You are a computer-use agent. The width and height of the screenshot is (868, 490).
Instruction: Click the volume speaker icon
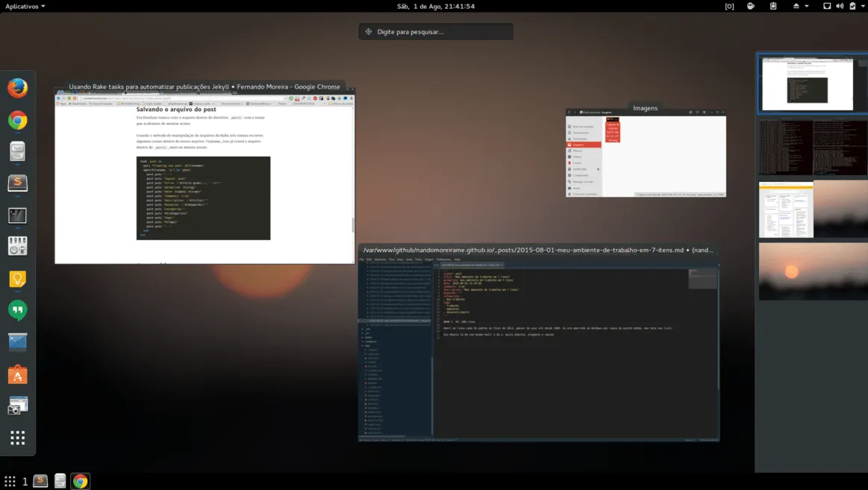click(x=840, y=6)
